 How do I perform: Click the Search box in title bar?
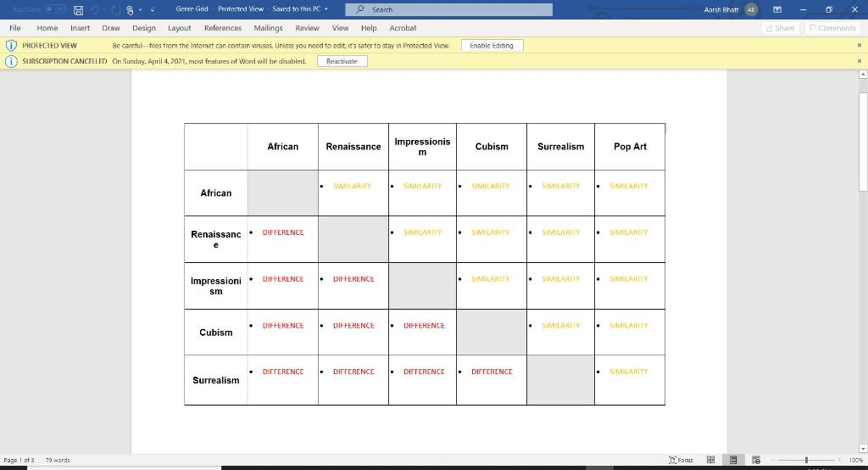(x=448, y=9)
